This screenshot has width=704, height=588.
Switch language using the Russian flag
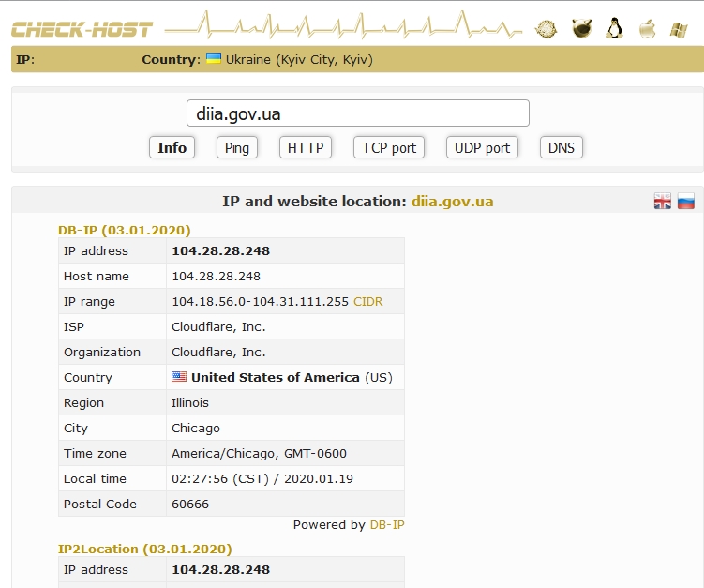point(685,202)
